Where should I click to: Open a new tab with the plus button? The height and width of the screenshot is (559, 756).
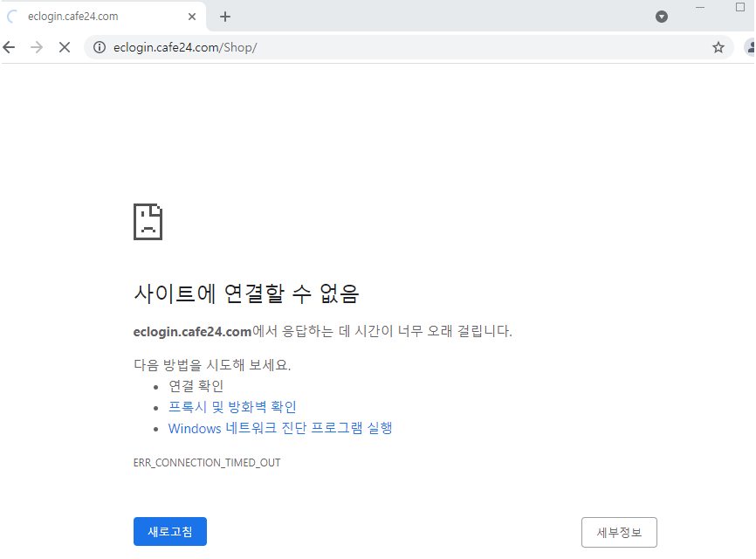pos(225,17)
